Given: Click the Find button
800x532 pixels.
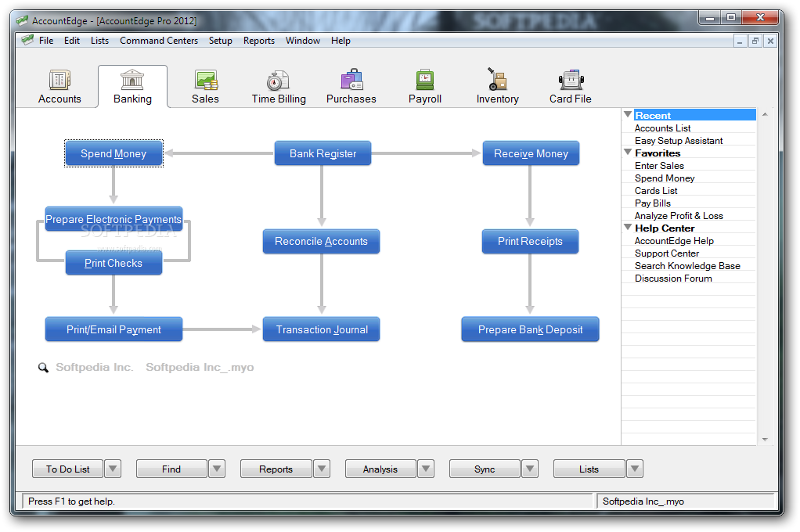Looking at the screenshot, I should pyautogui.click(x=171, y=469).
